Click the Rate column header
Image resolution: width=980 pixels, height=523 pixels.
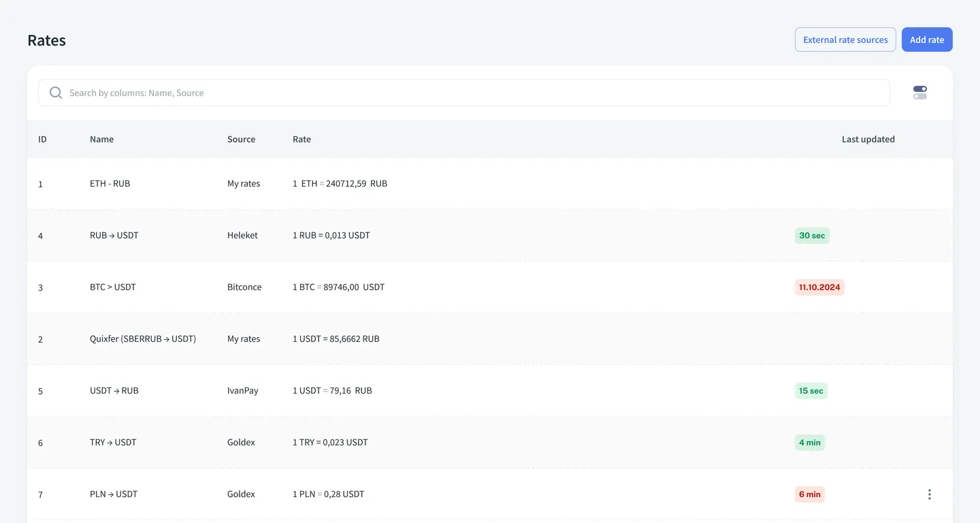pyautogui.click(x=301, y=139)
